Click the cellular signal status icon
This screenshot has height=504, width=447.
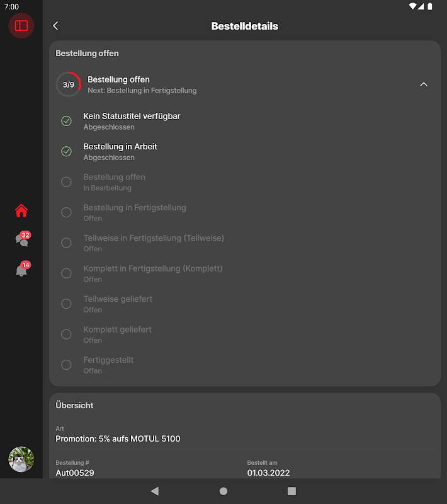click(421, 6)
